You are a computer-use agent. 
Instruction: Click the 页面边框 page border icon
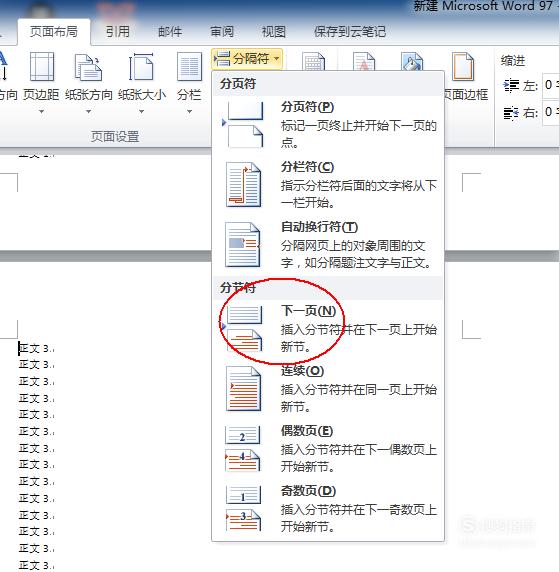(463, 67)
